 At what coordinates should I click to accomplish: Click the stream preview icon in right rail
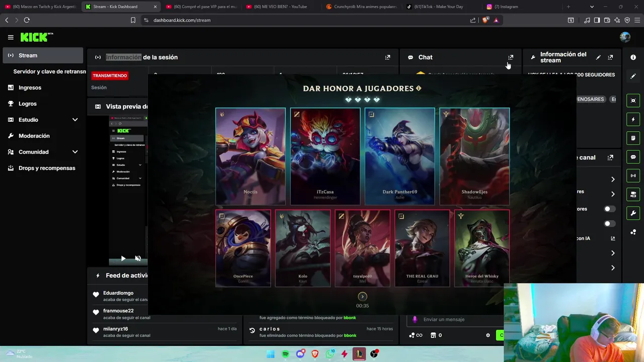[x=633, y=101]
